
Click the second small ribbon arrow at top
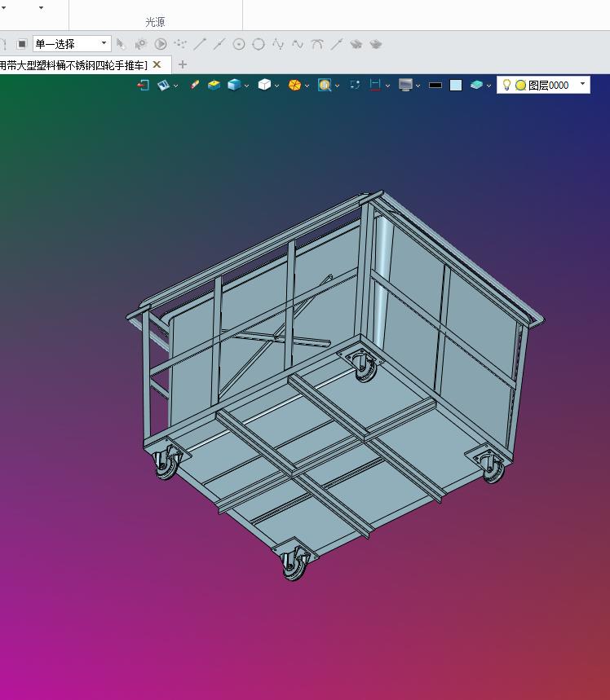[41, 7]
